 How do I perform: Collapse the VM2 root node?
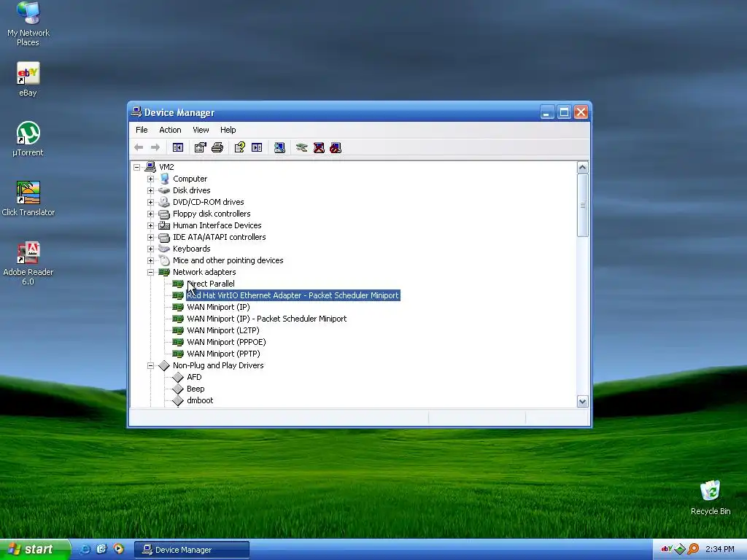(x=136, y=167)
